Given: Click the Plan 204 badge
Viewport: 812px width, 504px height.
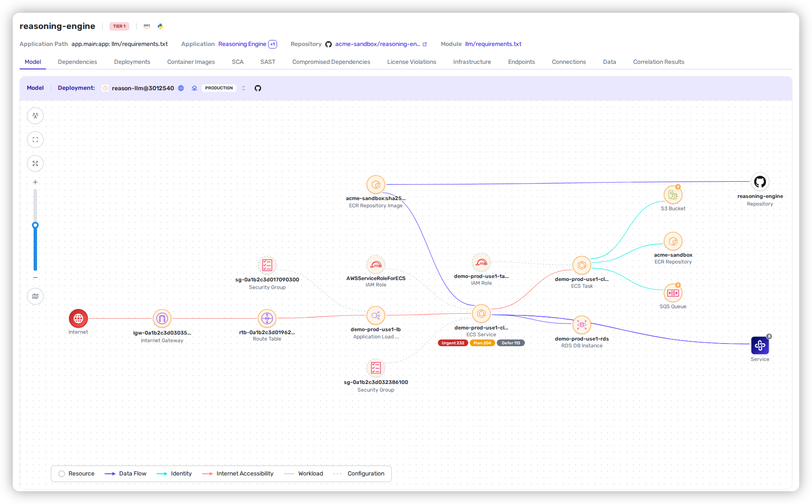Looking at the screenshot, I should click(x=483, y=343).
